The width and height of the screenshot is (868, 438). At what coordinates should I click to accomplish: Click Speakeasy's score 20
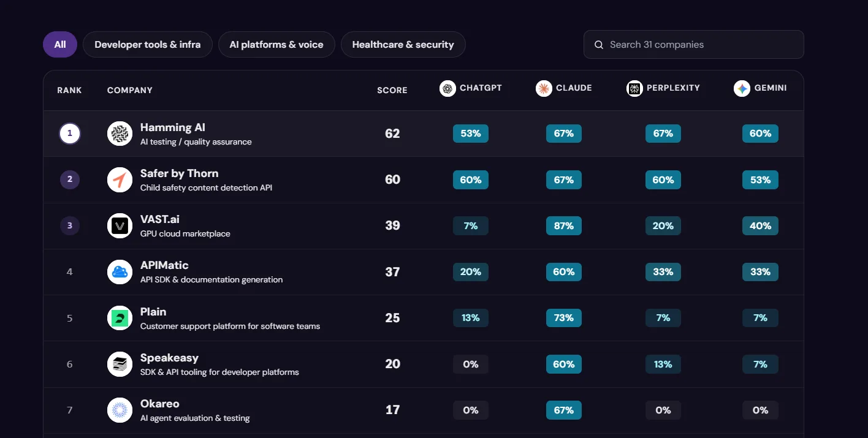click(x=392, y=364)
